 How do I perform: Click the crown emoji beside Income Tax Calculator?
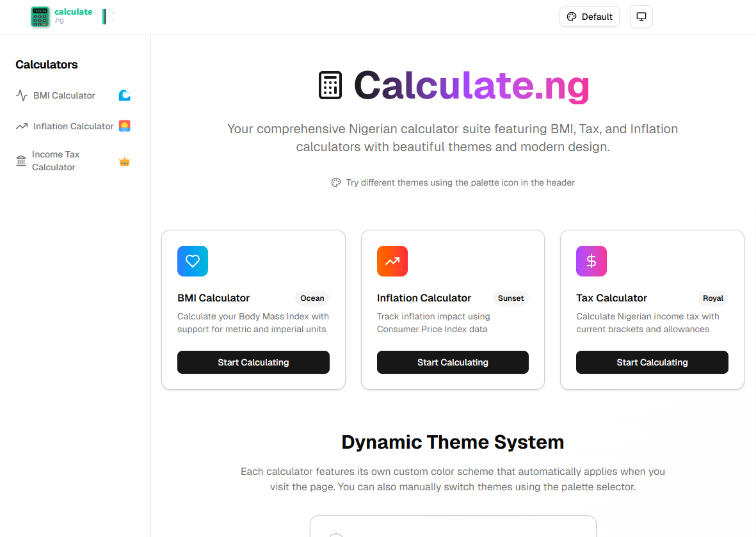coord(125,161)
